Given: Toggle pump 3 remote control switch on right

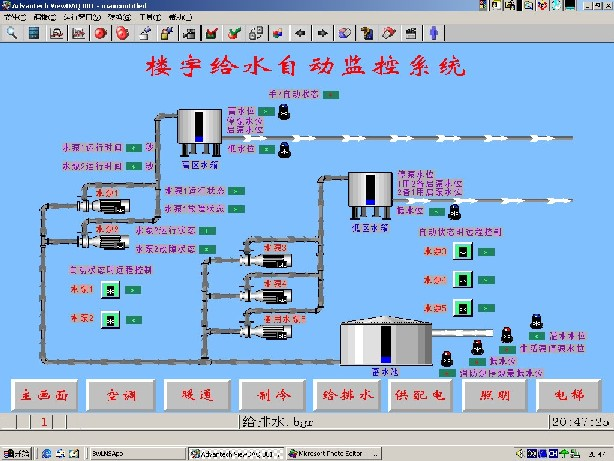Looking at the screenshot, I should [x=462, y=250].
